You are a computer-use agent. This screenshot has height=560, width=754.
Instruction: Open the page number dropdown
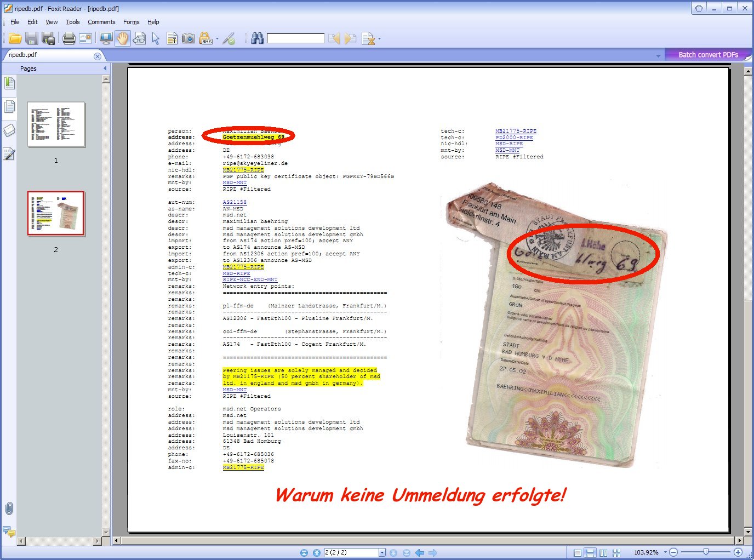click(382, 552)
